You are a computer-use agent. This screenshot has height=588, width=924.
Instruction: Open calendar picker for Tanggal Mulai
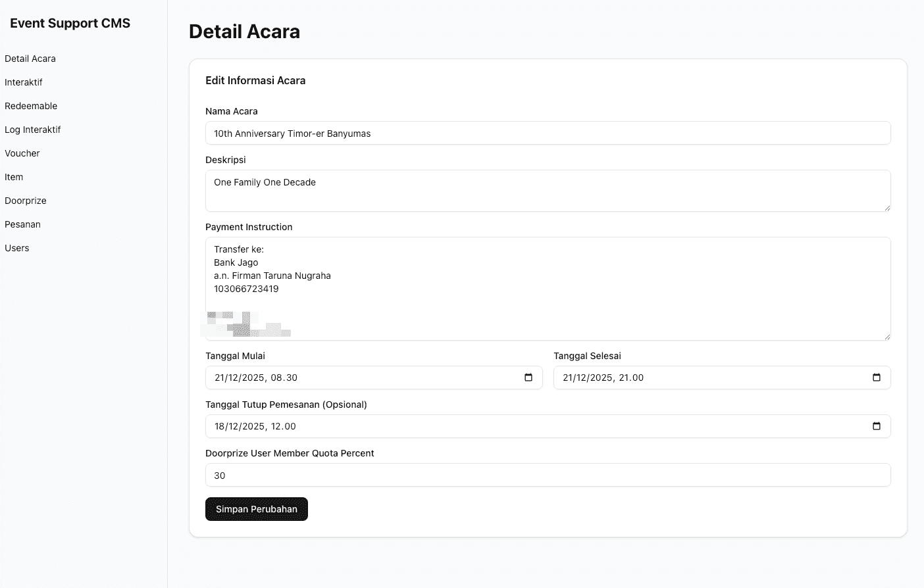tap(528, 378)
